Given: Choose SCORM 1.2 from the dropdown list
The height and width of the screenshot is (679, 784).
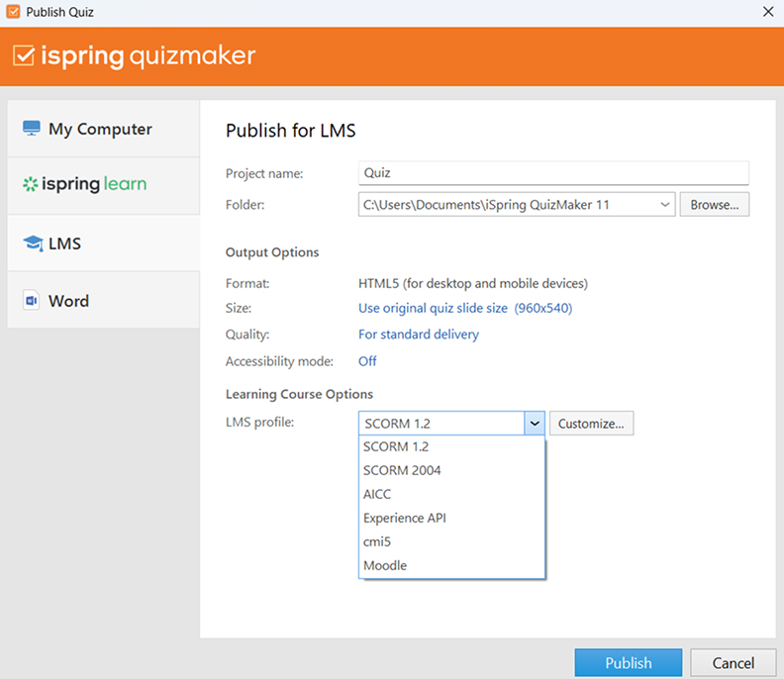Looking at the screenshot, I should tap(451, 446).
